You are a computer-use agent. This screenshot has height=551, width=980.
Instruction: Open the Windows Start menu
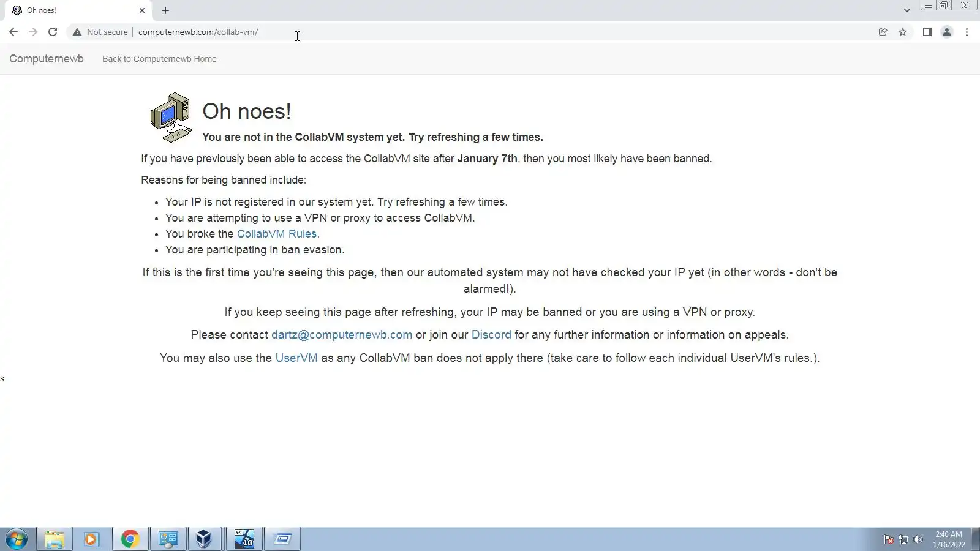tap(17, 539)
